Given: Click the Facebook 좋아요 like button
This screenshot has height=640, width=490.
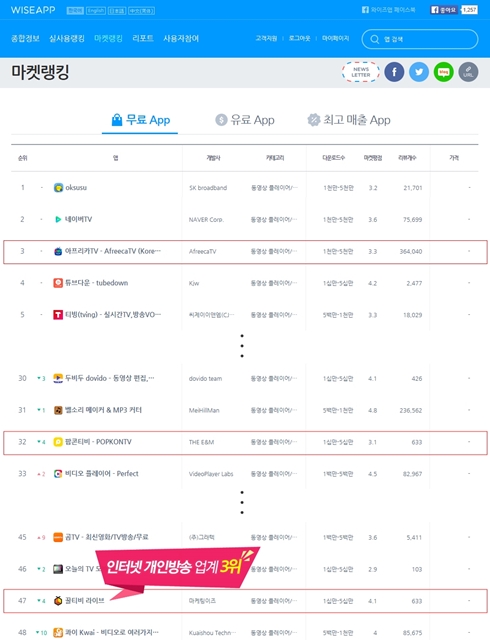Looking at the screenshot, I should (444, 10).
